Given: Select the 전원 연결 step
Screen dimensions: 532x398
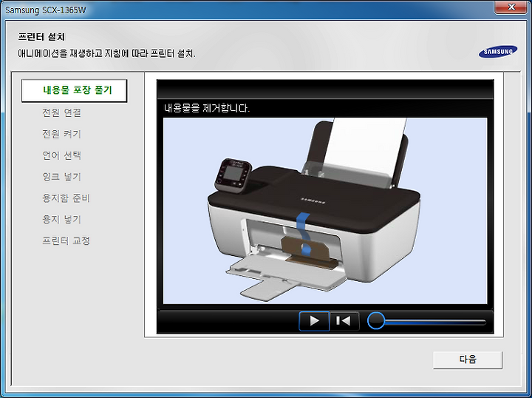Looking at the screenshot, I should pyautogui.click(x=62, y=112).
